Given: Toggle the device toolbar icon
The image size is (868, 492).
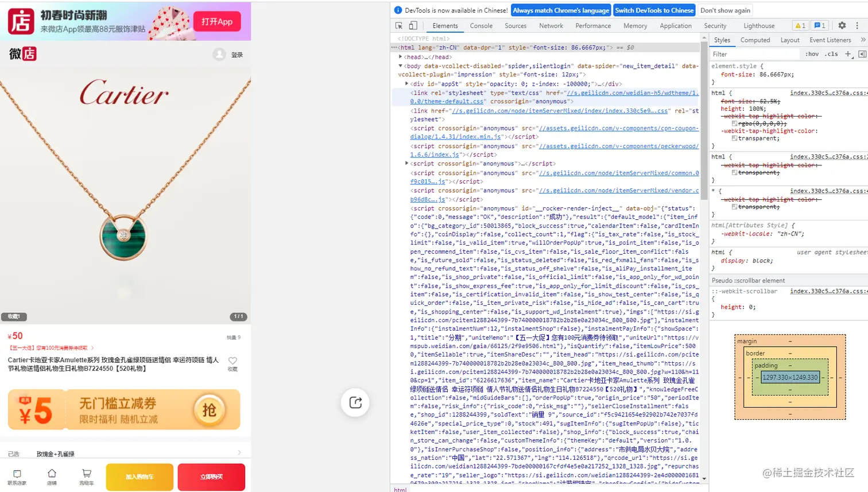Looking at the screenshot, I should pos(413,25).
